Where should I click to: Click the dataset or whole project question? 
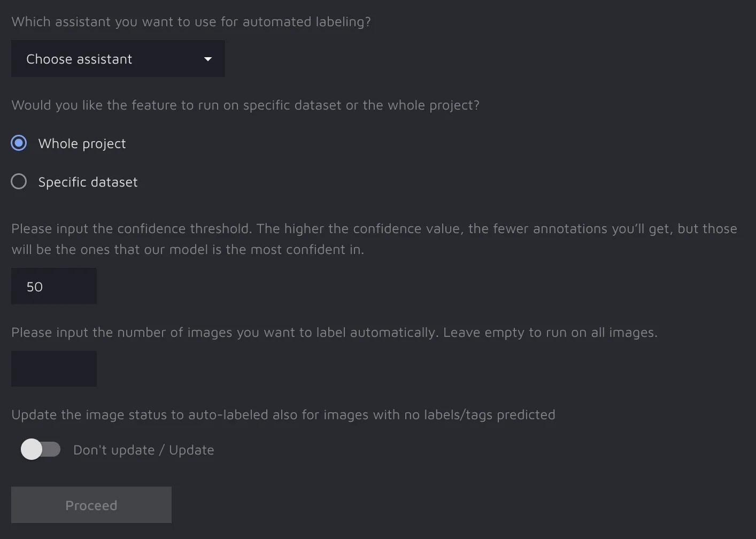click(245, 105)
